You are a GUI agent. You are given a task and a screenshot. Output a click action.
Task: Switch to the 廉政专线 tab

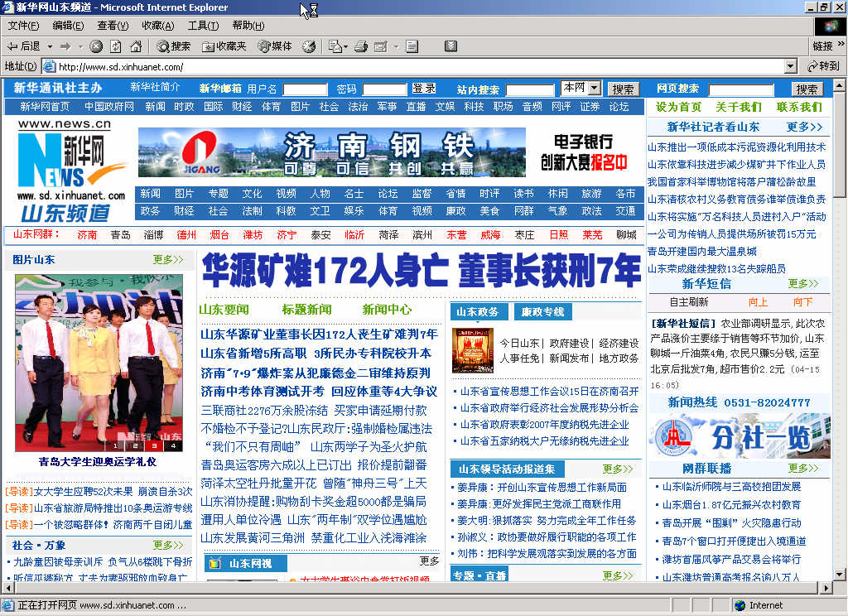click(x=542, y=312)
